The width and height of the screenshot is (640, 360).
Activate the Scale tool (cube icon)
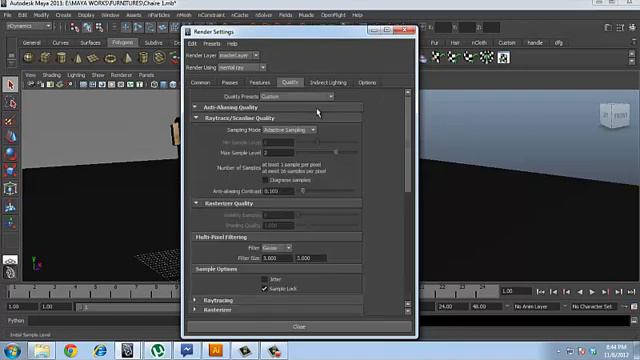(x=10, y=171)
